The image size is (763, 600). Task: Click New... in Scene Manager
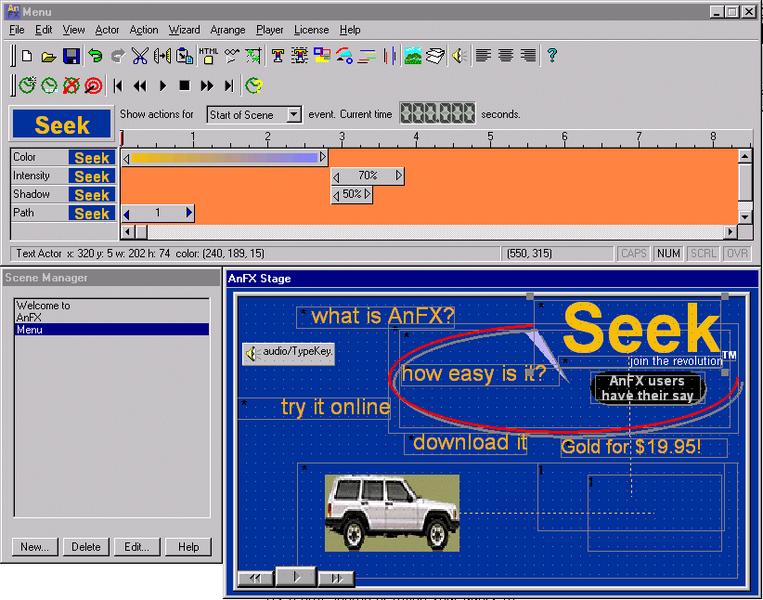pyautogui.click(x=35, y=547)
